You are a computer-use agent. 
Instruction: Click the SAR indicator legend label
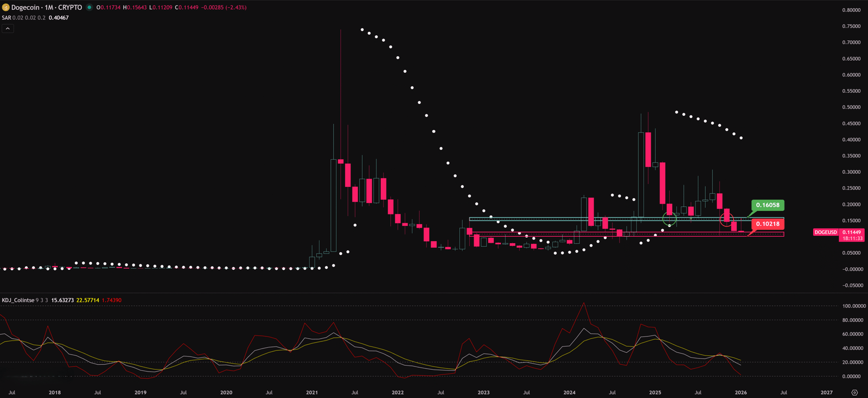coord(7,18)
